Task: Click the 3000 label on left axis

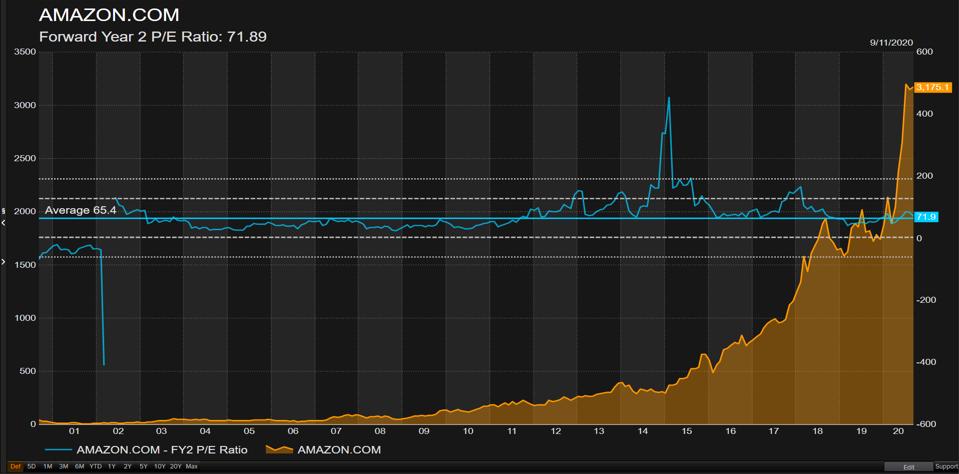Action: 23,105
